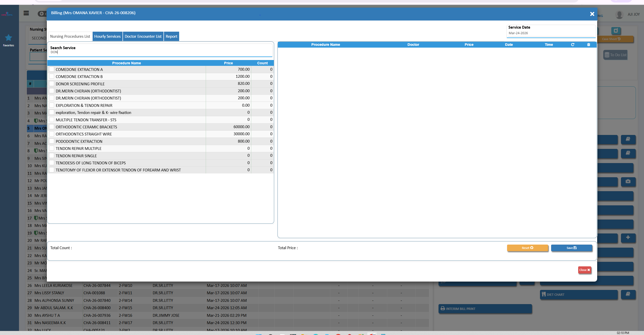The width and height of the screenshot is (644, 335).
Task: Click into the Search Service input field
Action: pyautogui.click(x=160, y=52)
